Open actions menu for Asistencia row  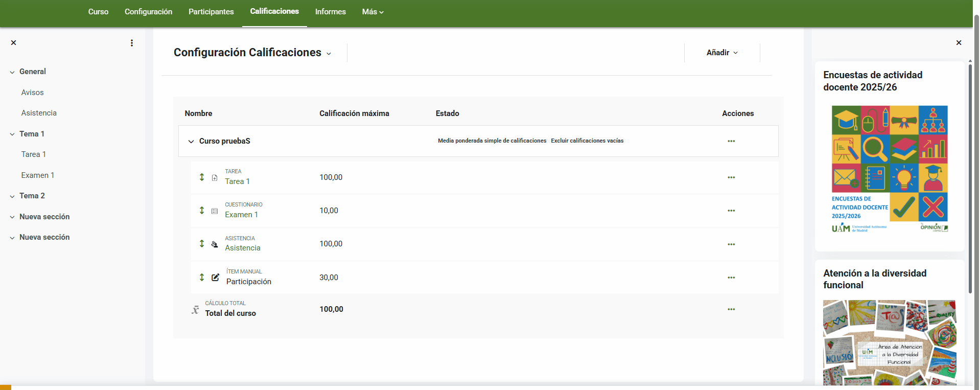[x=731, y=244]
